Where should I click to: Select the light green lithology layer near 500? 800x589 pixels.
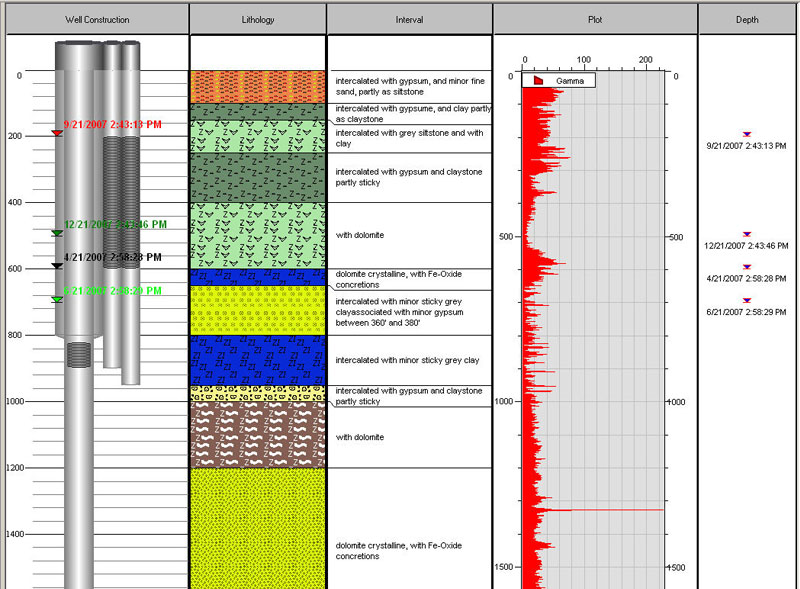pyautogui.click(x=258, y=235)
